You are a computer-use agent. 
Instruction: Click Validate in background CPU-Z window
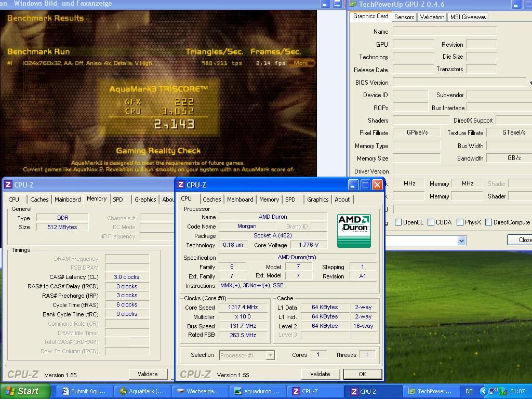(148, 374)
